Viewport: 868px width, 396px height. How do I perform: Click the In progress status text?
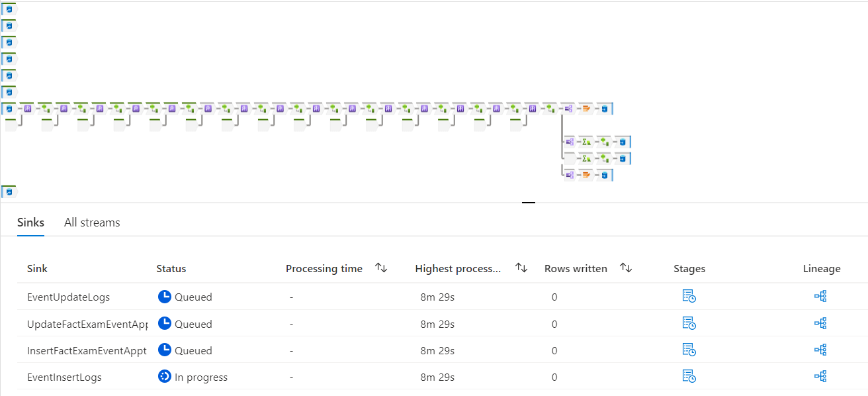[x=201, y=377]
